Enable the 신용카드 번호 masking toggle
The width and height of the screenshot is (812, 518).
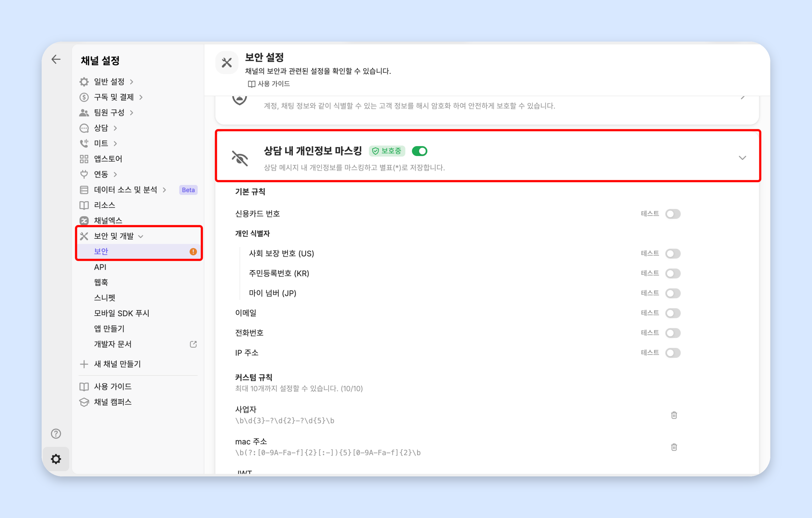tap(673, 214)
